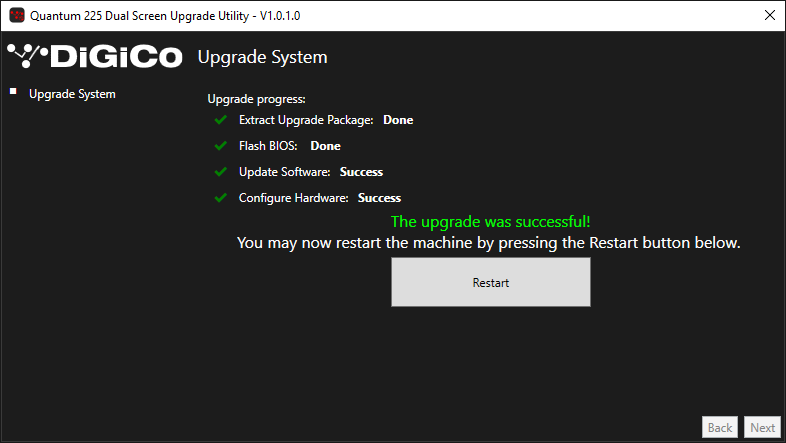Click the Next button

click(762, 427)
